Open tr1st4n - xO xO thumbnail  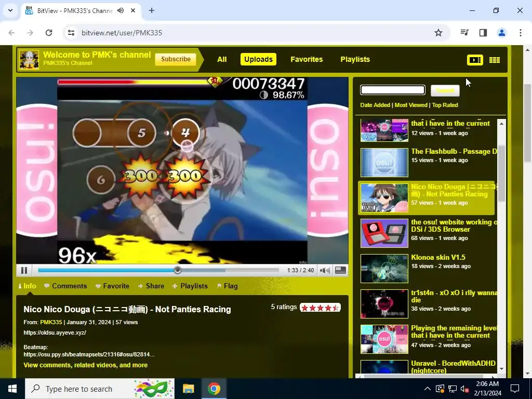(x=384, y=303)
